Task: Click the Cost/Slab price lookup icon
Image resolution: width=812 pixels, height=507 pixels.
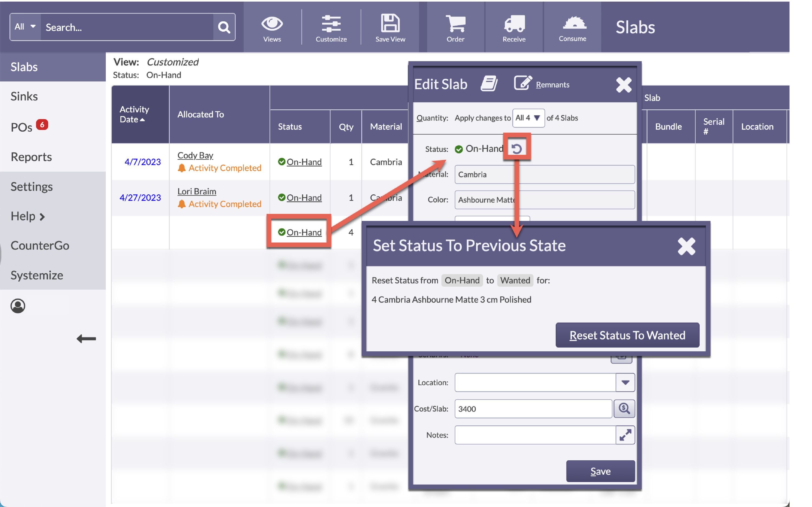Action: tap(624, 409)
